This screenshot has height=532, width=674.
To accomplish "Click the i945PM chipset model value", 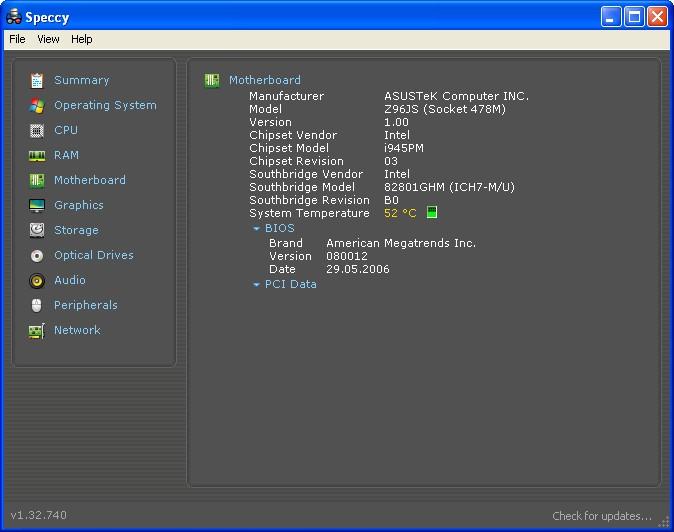I will (x=404, y=148).
